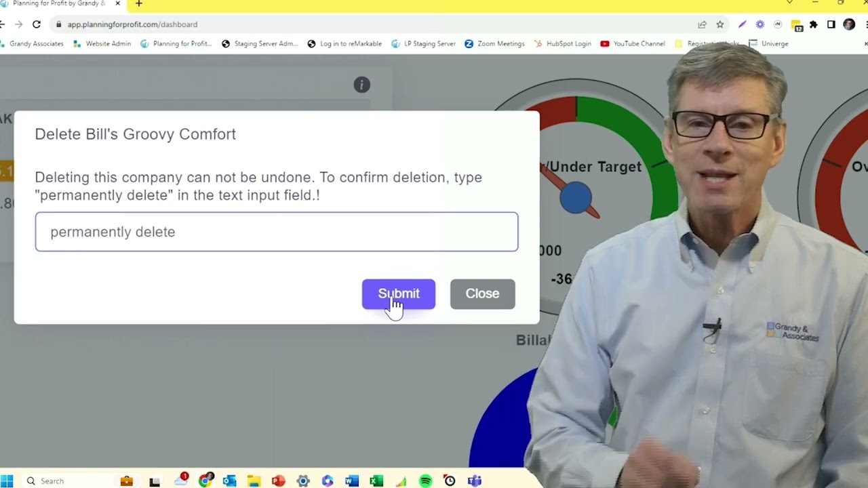Open Grandy Associates bookmark
Viewport: 868px width, 488px height.
coord(32,43)
